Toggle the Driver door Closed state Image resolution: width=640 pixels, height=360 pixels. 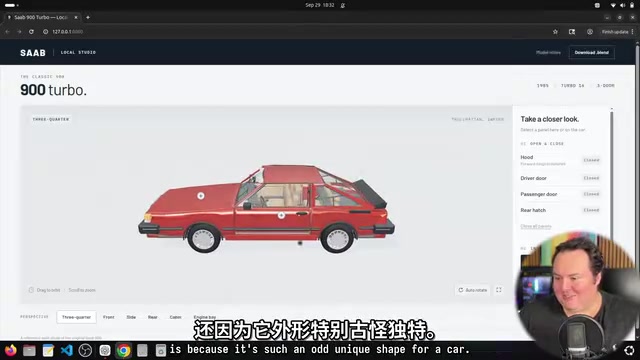click(x=591, y=178)
